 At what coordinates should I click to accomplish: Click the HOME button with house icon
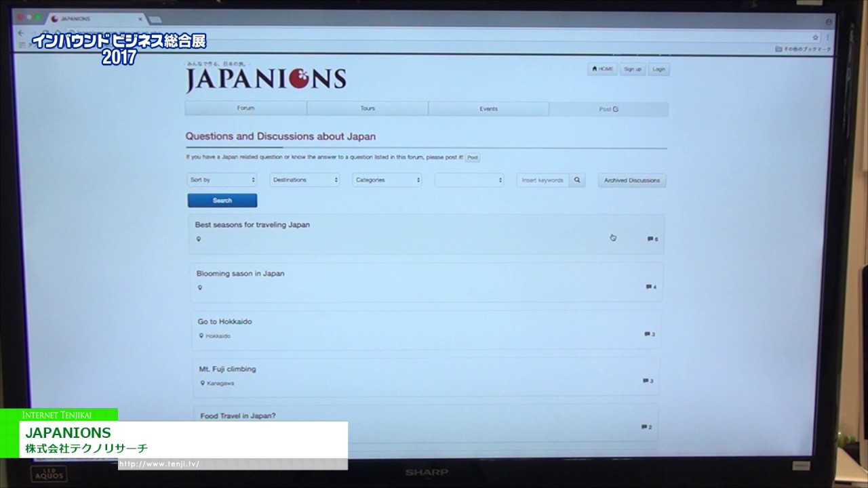(602, 69)
